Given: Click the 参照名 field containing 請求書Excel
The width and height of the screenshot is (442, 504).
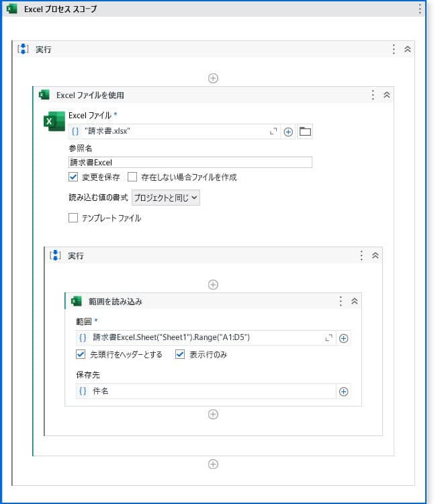Looking at the screenshot, I should pos(190,163).
